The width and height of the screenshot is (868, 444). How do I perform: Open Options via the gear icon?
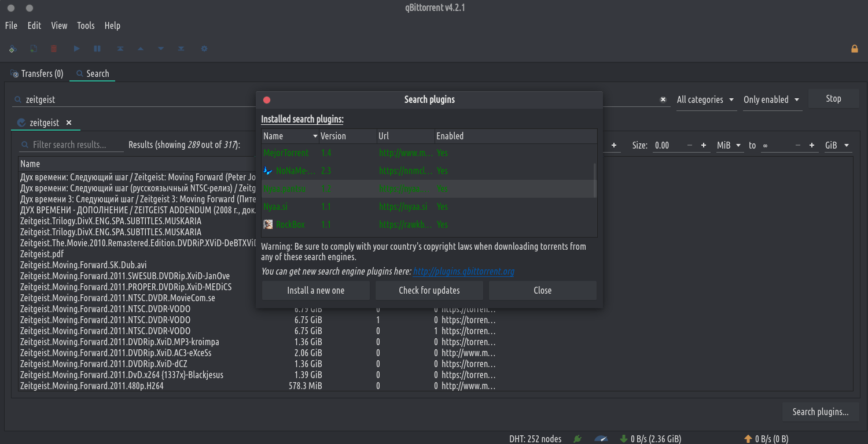click(x=204, y=49)
